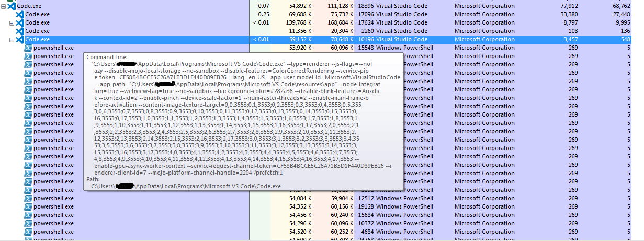The height and width of the screenshot is (241, 644).
Task: Click working set value 20,304 K
Action: coord(342,31)
